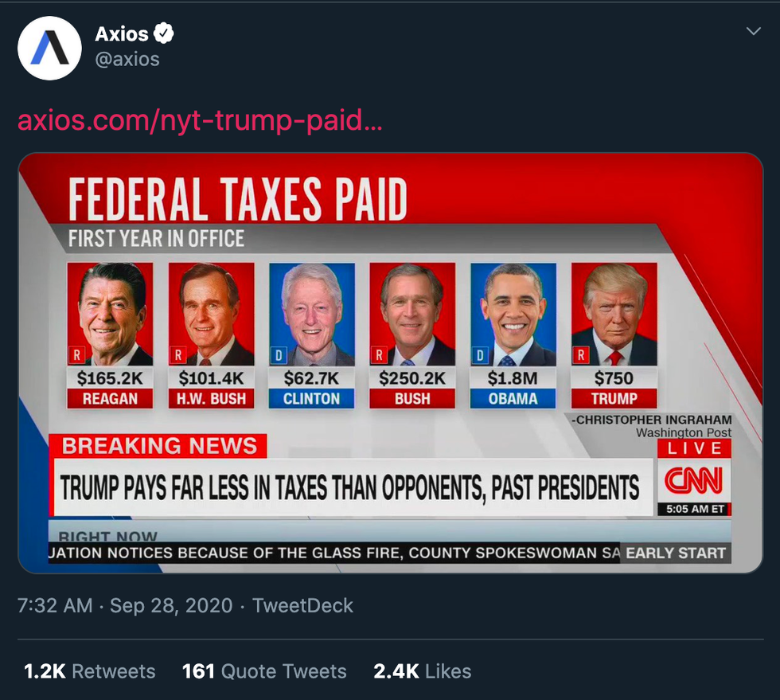Click the BREAKING NEWS banner
The image size is (780, 700).
tap(159, 446)
